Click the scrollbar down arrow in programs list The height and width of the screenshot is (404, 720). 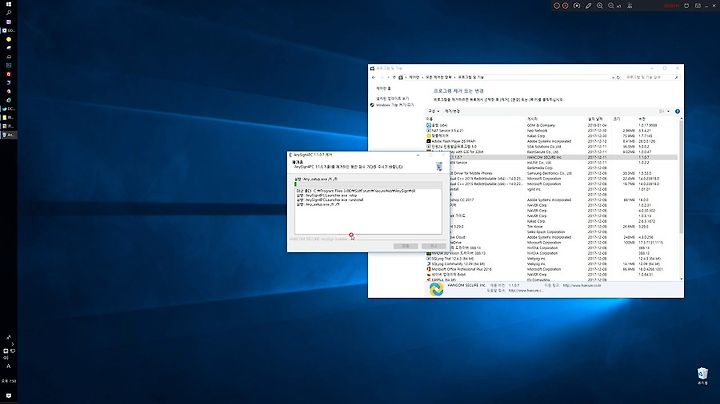[681, 279]
